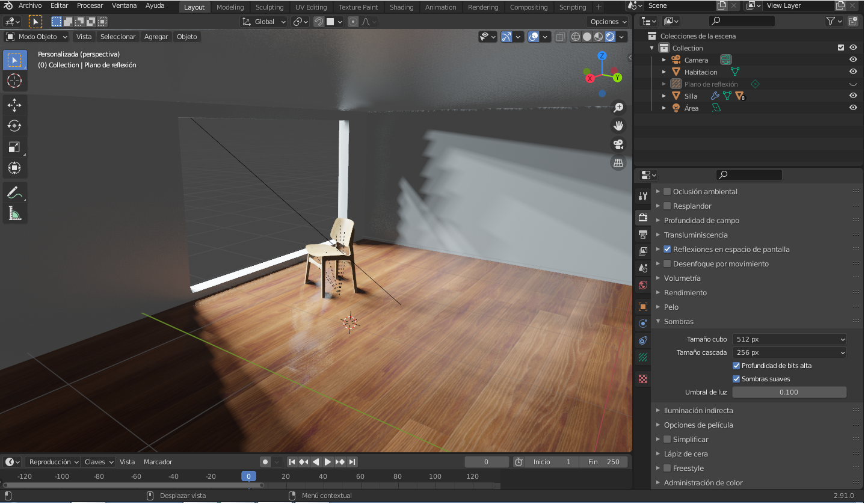Select the Rotate tool

14,126
